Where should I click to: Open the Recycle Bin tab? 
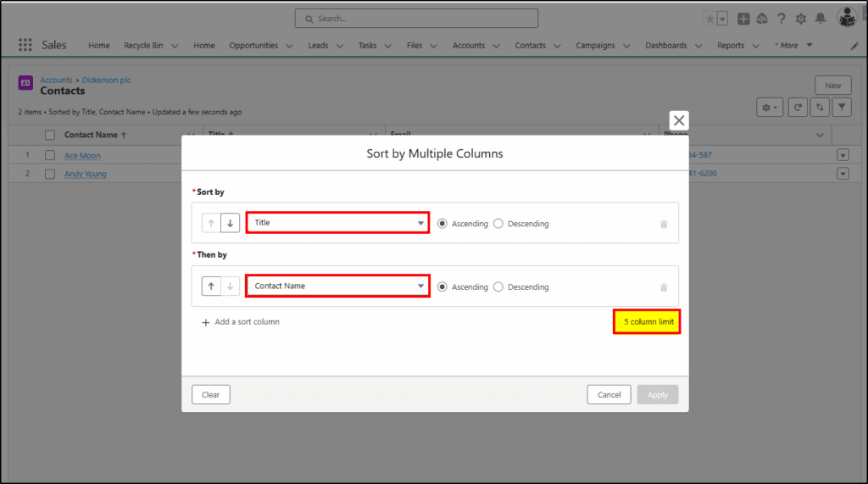[x=143, y=46]
